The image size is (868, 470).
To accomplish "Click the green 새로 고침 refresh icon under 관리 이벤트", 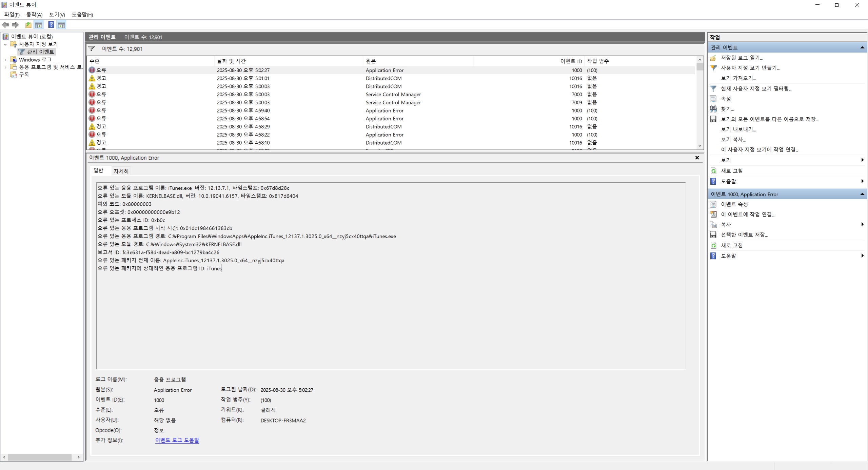I will [x=713, y=171].
